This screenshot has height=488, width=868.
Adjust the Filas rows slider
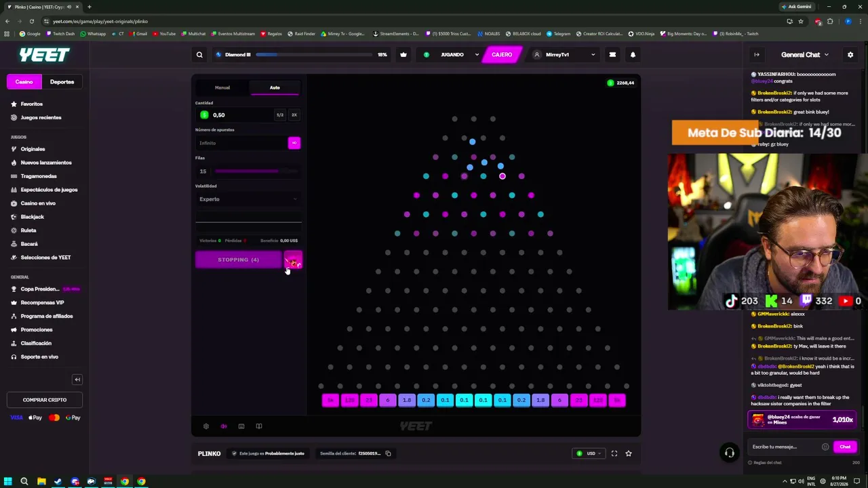[256, 171]
